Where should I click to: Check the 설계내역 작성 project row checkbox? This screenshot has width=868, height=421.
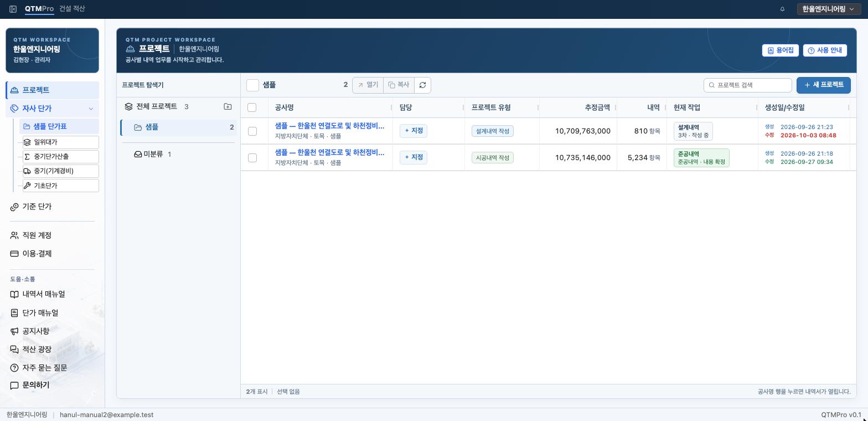click(252, 131)
